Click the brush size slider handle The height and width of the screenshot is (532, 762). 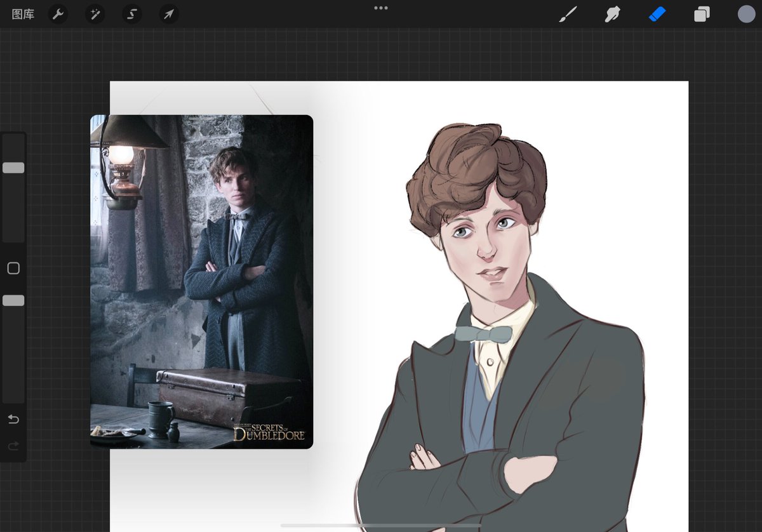(x=13, y=168)
